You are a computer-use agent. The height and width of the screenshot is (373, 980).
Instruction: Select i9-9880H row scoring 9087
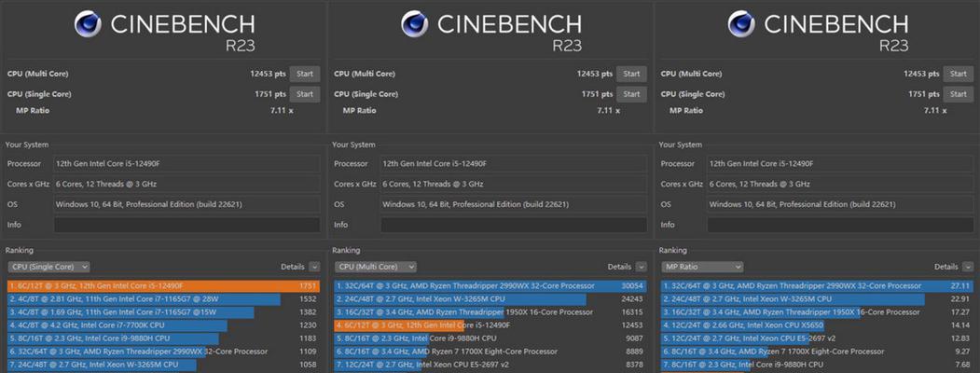490,338
